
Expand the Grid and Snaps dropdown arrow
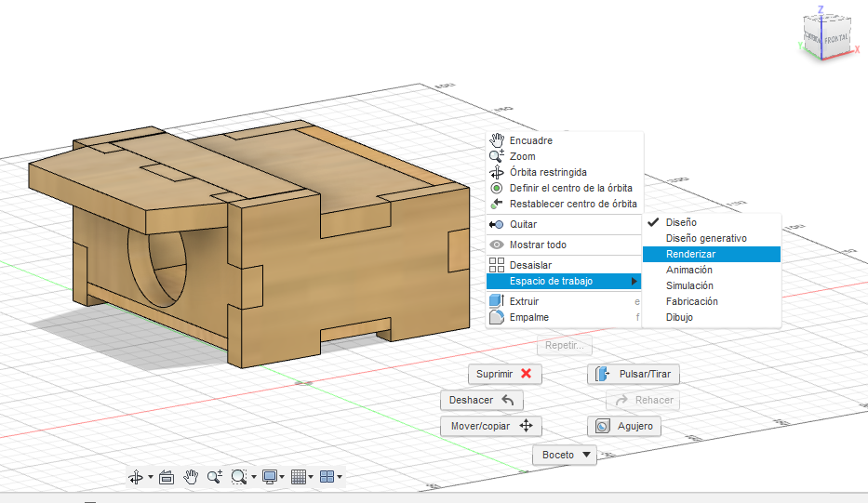click(x=311, y=477)
